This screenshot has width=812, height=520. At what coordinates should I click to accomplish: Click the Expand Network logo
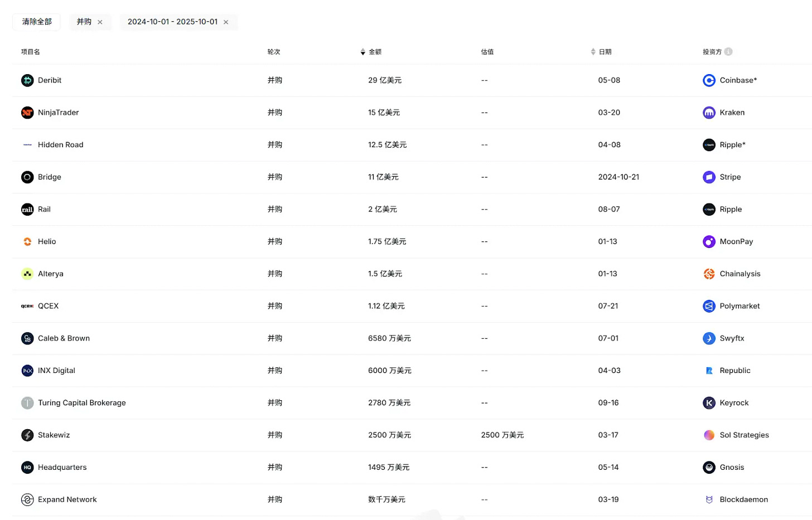tap(27, 500)
